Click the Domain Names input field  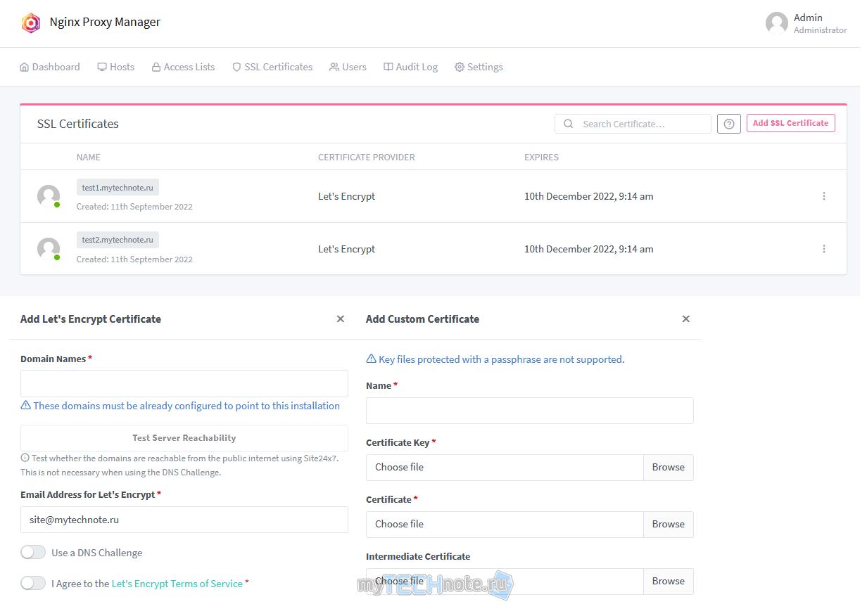point(184,384)
